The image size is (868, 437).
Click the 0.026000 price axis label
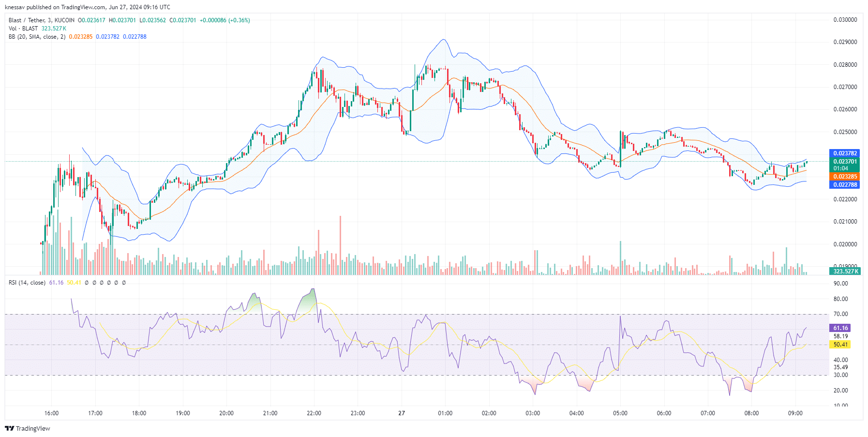[x=845, y=109]
